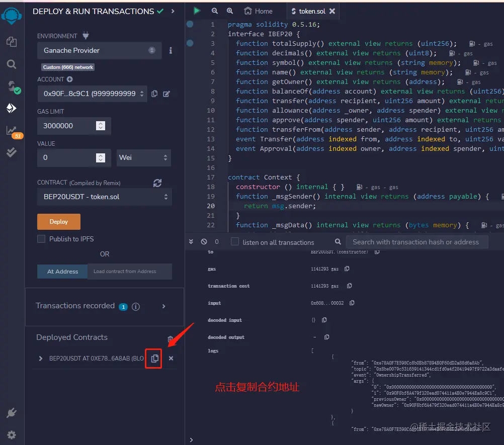Remove the deployed BEP20USDT contract instance
This screenshot has height=445, width=504.
[x=171, y=358]
